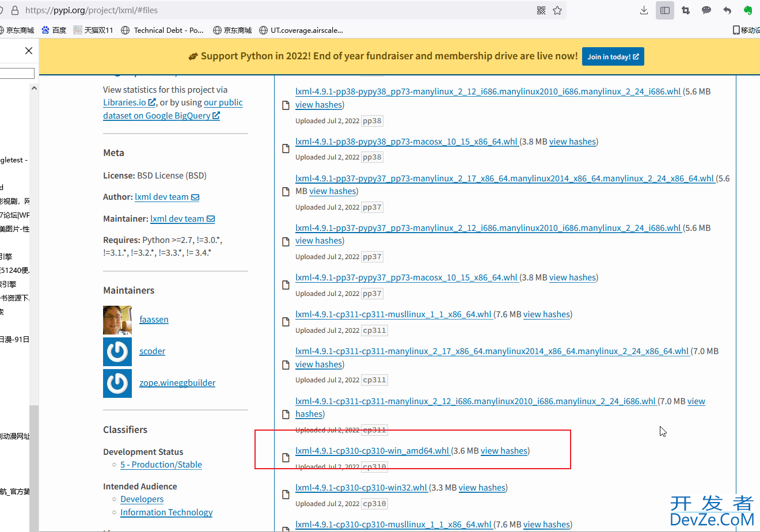Screen dimensions: 760x532
Task: Select the "Meta" section heading
Action: coord(113,153)
